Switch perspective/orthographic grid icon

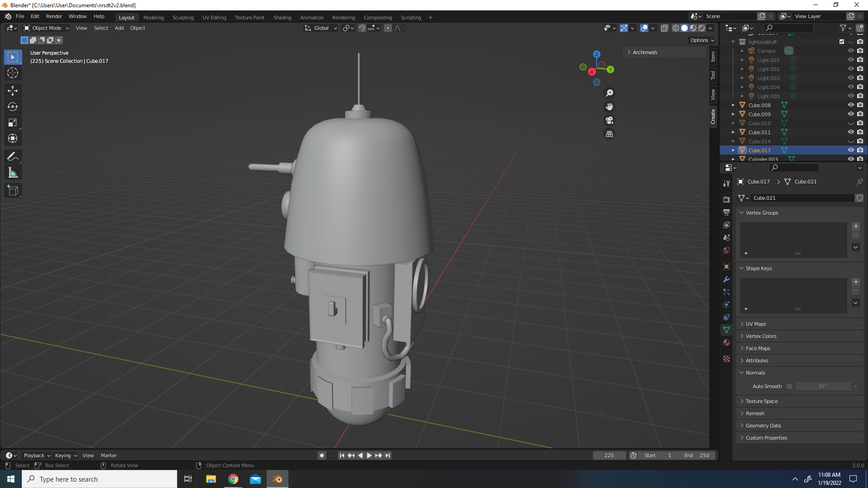tap(609, 134)
